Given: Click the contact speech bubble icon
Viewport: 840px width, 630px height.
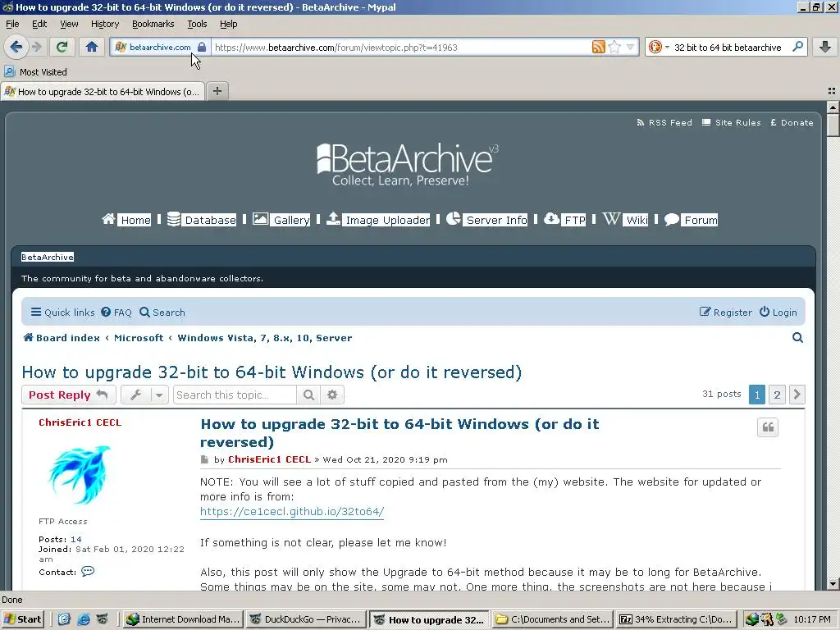Looking at the screenshot, I should [88, 571].
